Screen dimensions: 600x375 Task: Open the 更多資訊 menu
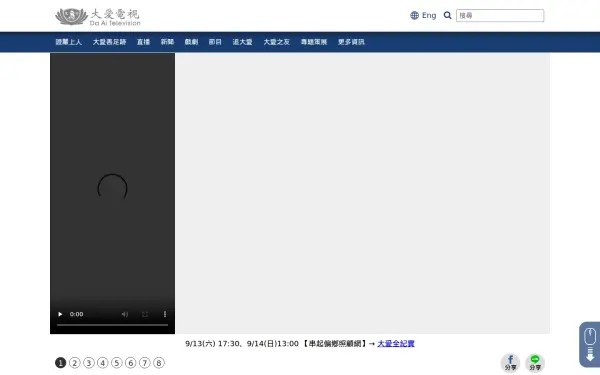pyautogui.click(x=351, y=42)
